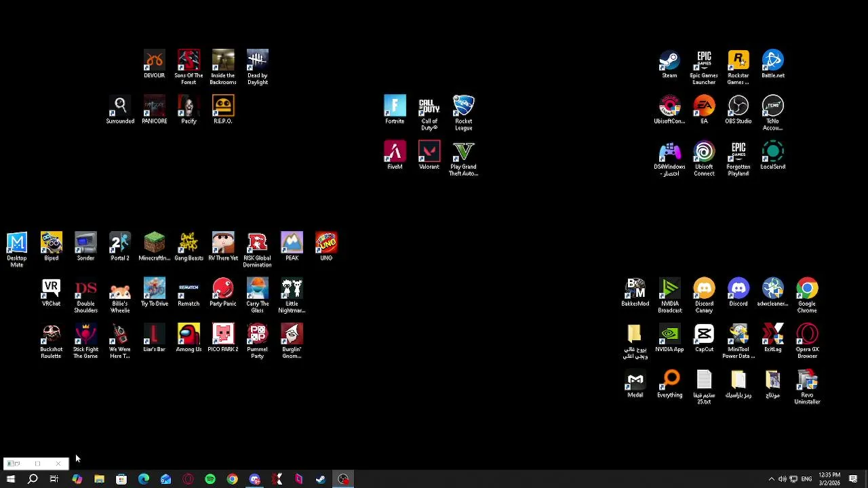Screen dimensions: 868x488
Task: Select the Call of Duty icon
Action: pos(429,113)
